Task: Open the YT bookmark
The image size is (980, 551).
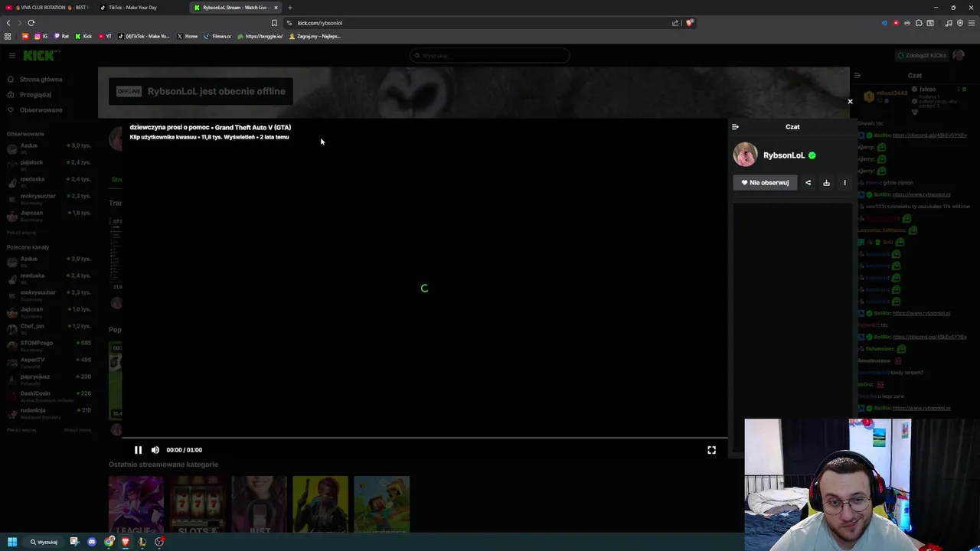Action: [x=105, y=36]
